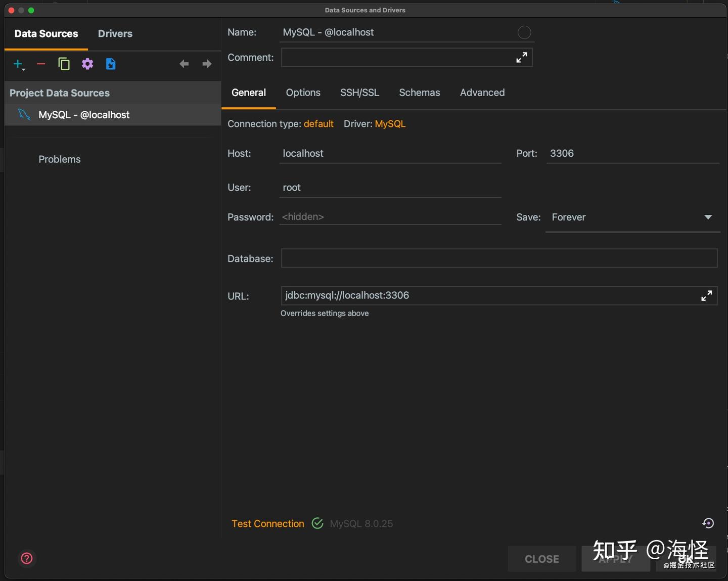
Task: Switch to the Drivers tab
Action: [115, 33]
